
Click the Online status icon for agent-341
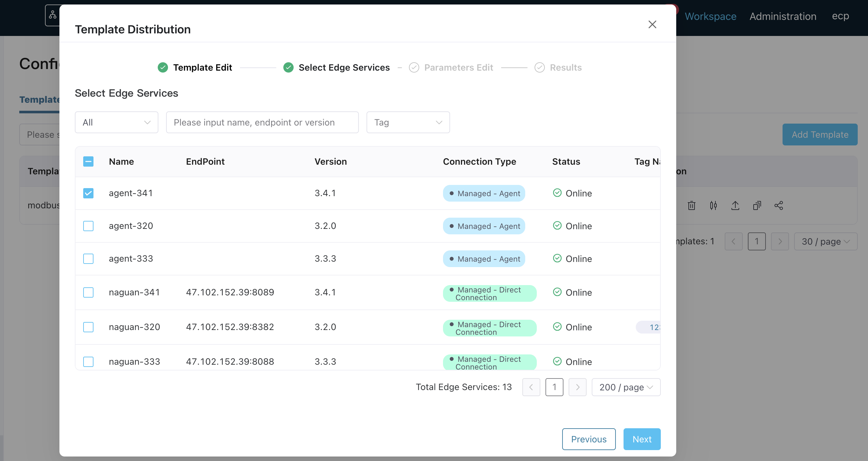557,193
